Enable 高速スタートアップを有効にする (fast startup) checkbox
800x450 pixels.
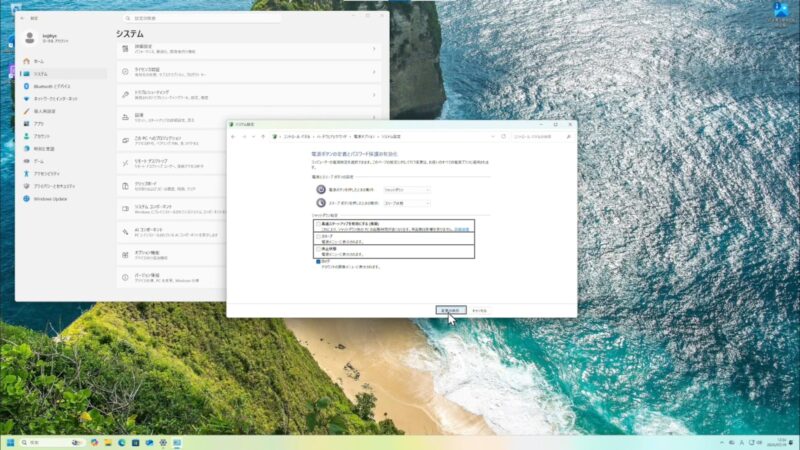click(x=318, y=224)
